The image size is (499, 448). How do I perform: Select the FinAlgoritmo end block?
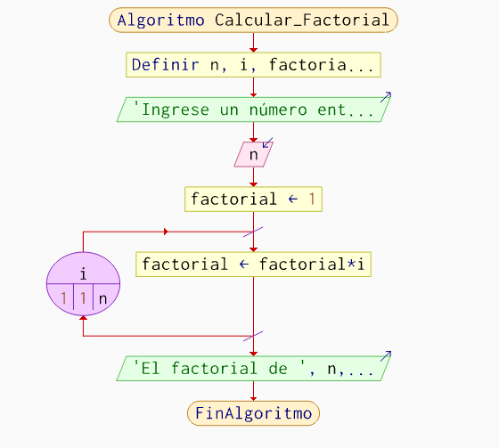(253, 413)
